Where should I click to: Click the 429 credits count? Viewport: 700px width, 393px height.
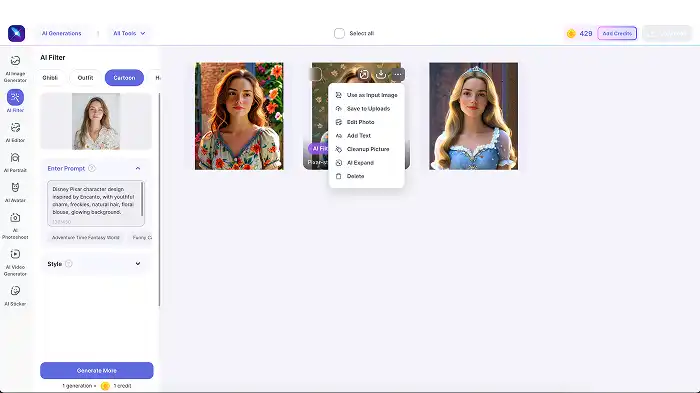586,33
